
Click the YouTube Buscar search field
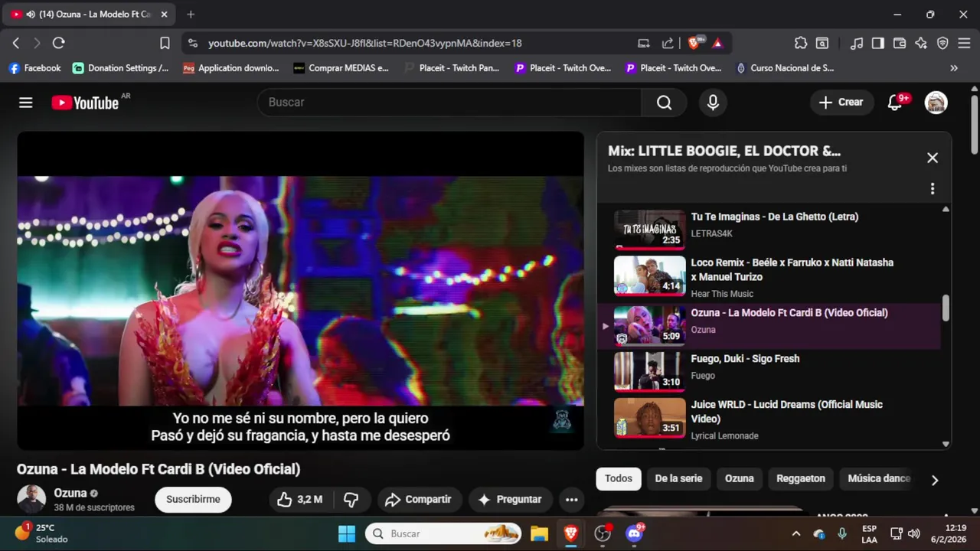(449, 103)
